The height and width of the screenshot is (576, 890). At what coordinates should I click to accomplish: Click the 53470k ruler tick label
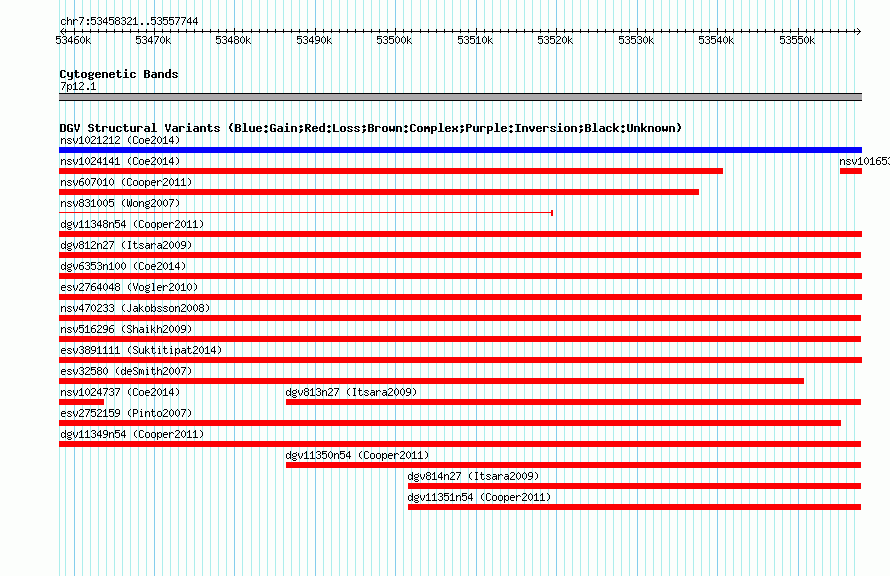coord(153,40)
